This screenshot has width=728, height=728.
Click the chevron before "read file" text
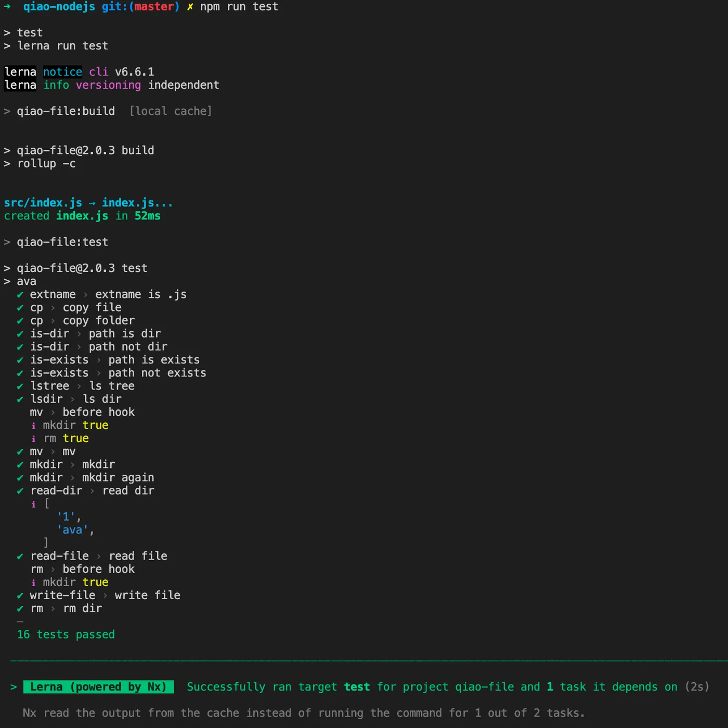coord(99,556)
